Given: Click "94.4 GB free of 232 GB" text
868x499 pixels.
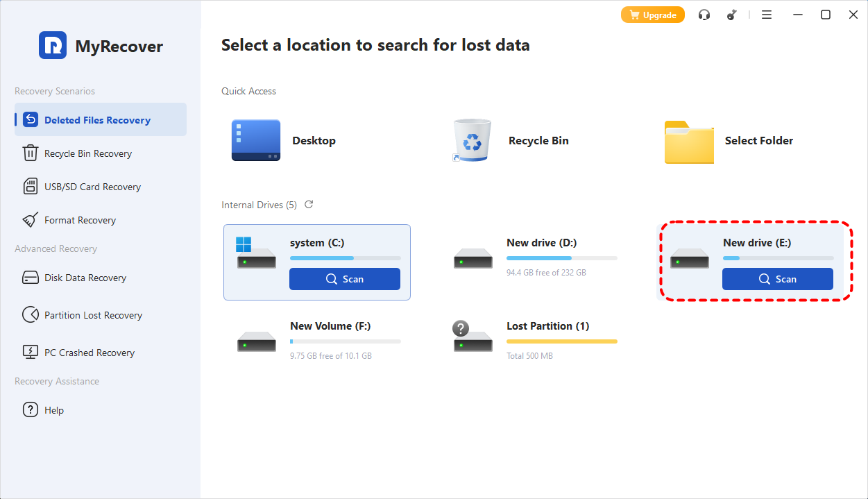Looking at the screenshot, I should click(x=546, y=273).
